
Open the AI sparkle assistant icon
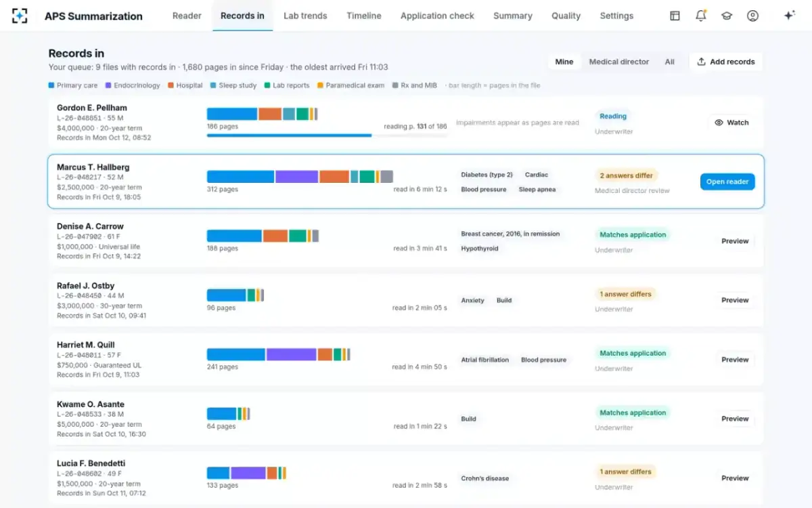point(789,16)
